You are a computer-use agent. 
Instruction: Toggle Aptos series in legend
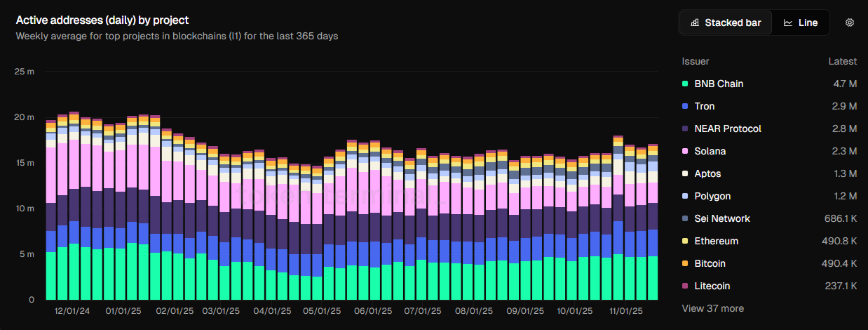pos(769,173)
